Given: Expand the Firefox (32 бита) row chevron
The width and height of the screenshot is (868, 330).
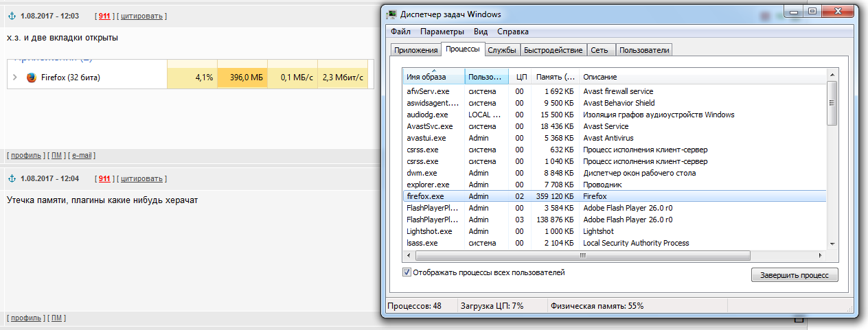Looking at the screenshot, I should [15, 78].
